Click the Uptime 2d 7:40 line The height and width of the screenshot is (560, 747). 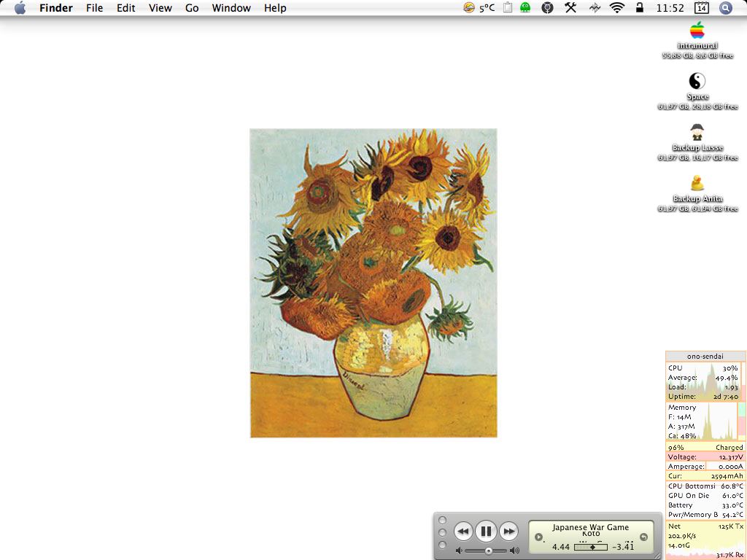click(703, 397)
